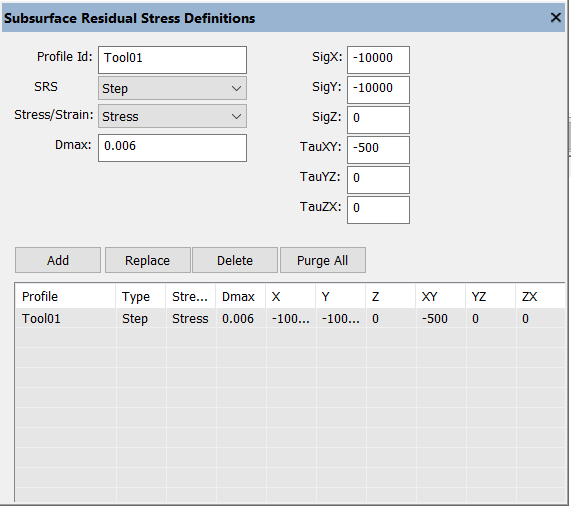
Task: Click the TauXY value field
Action: coord(378,150)
